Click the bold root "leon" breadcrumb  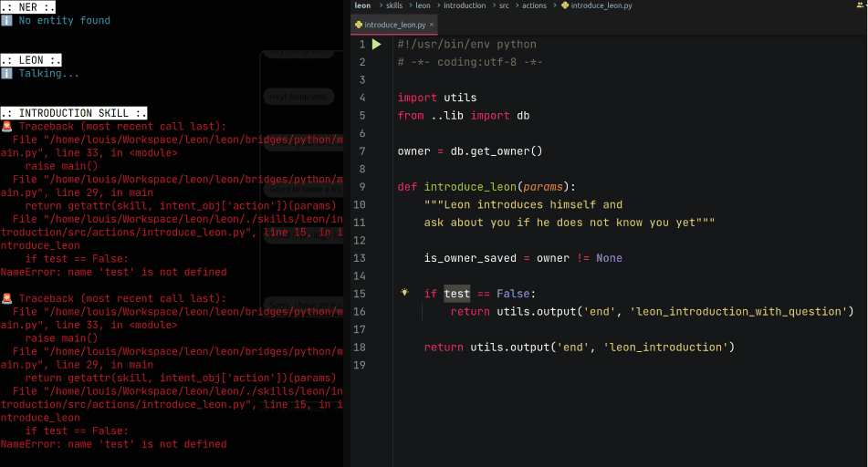(362, 5)
